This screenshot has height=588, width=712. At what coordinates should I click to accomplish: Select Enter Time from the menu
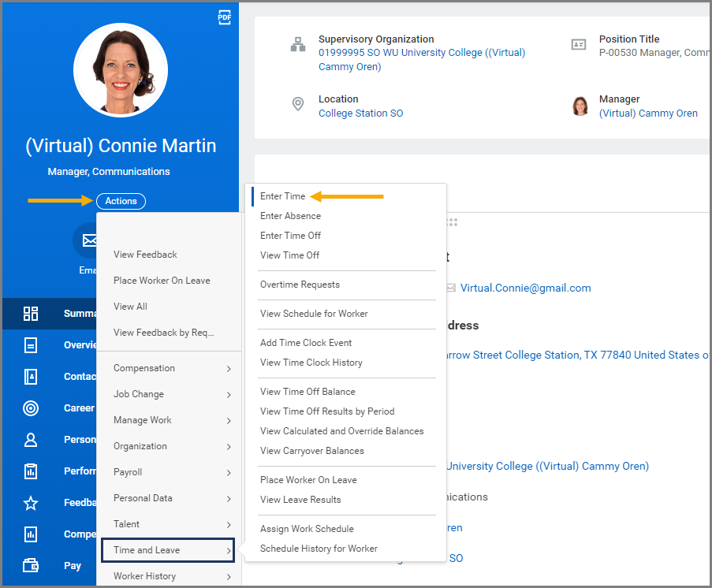(x=283, y=196)
